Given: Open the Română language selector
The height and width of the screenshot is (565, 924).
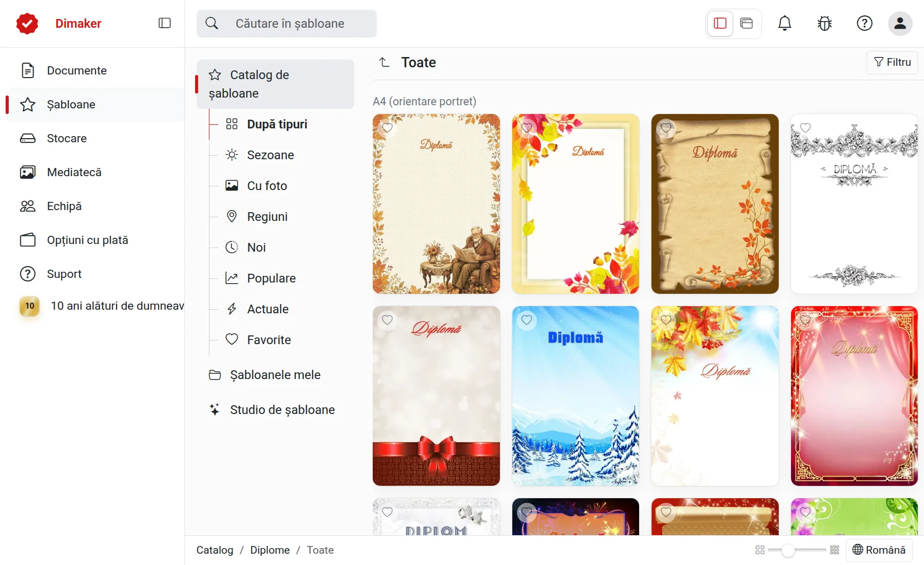Looking at the screenshot, I should tap(879, 550).
